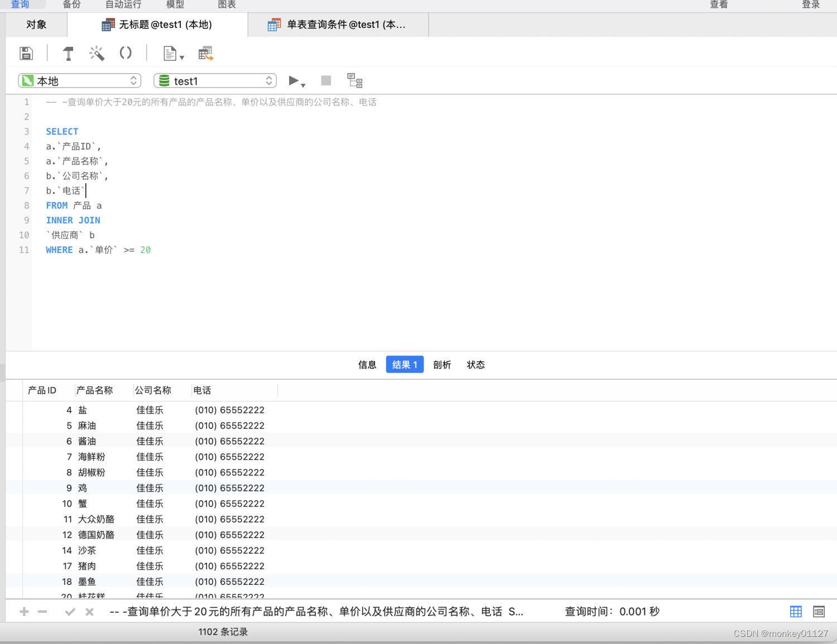
Task: Select the 蟹 product name cell
Action: [83, 504]
